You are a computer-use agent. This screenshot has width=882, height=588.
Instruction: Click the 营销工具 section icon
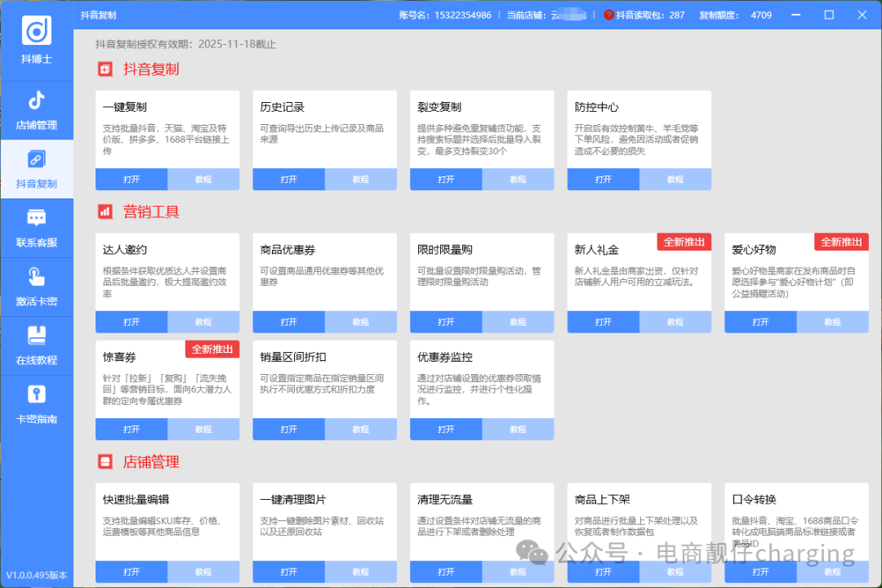[x=105, y=211]
